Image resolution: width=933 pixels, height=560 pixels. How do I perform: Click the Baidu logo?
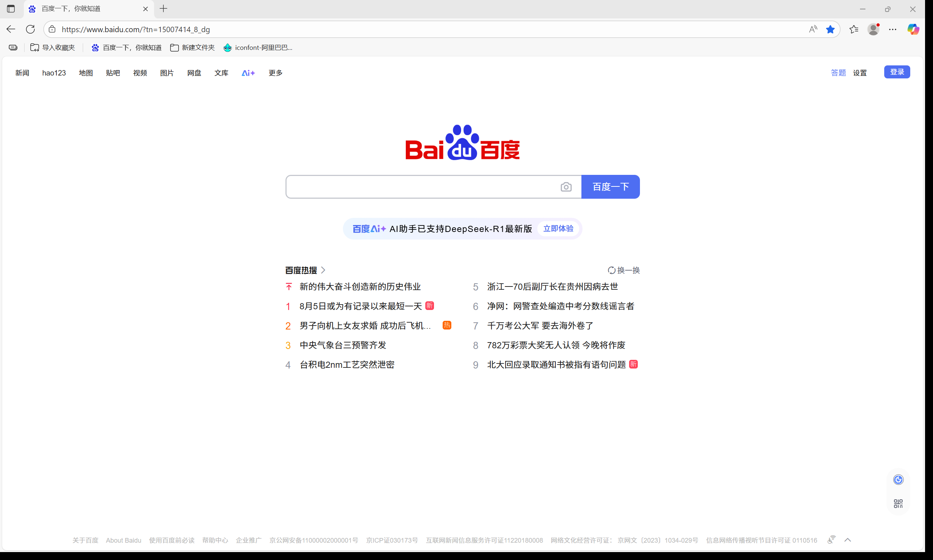coord(463,142)
